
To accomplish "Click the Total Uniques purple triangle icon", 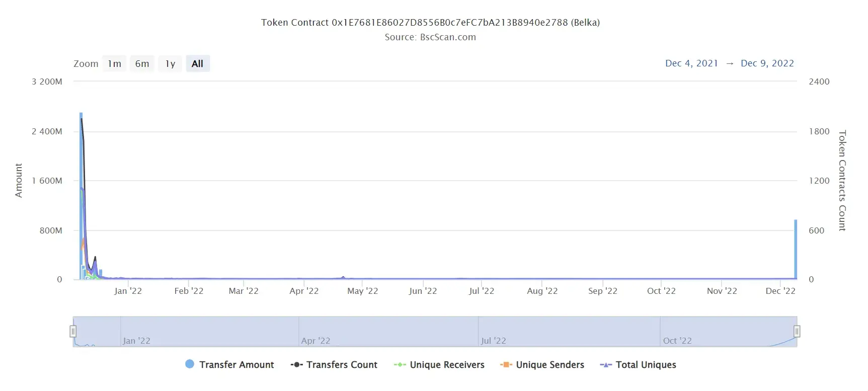I will (x=606, y=365).
